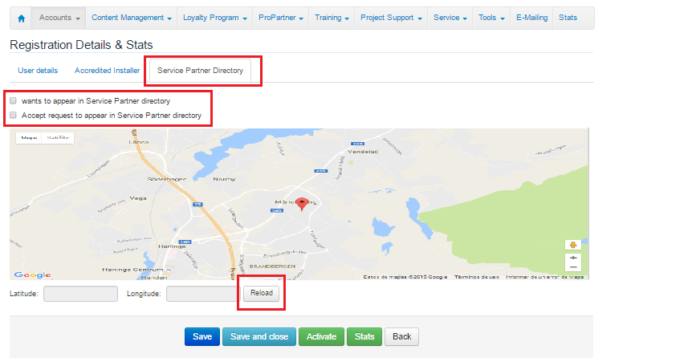This screenshot has height=362, width=700.
Task: Check wants to appear in directory box
Action: 13,101
